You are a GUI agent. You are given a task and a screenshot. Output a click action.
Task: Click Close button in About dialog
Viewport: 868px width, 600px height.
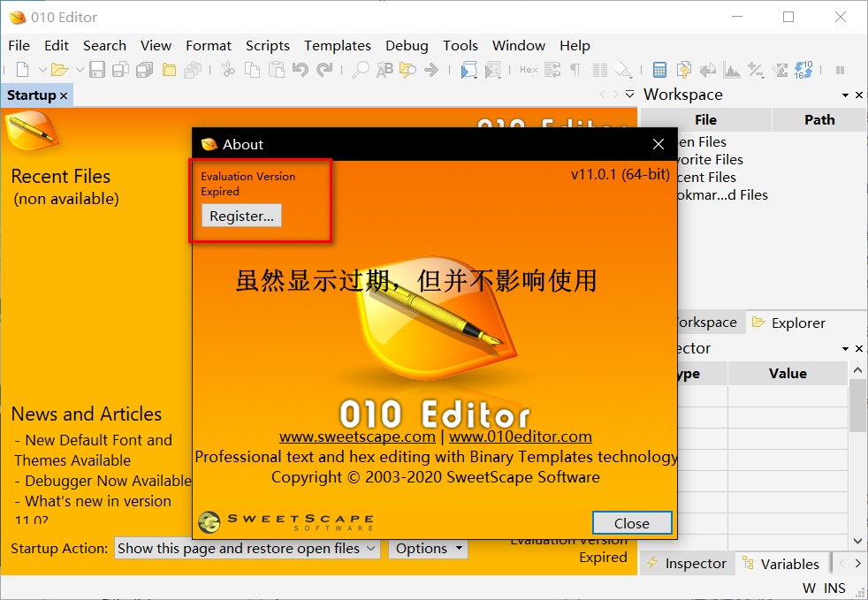[x=632, y=523]
